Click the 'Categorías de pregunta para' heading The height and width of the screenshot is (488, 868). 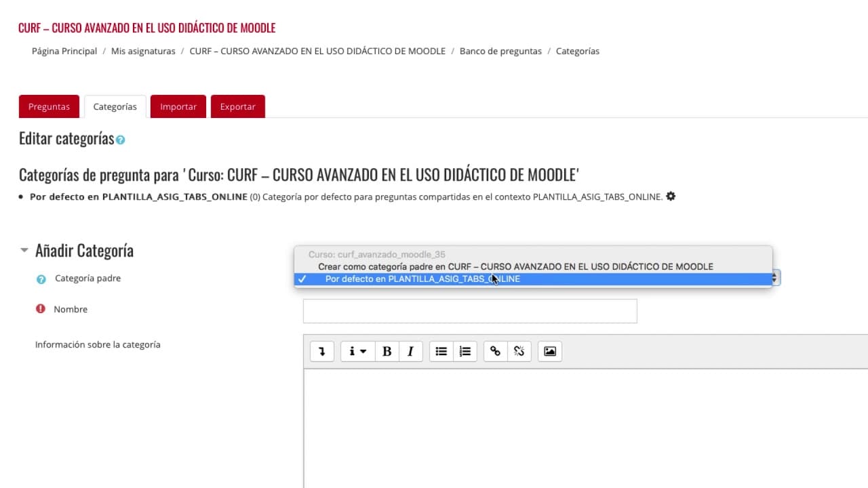click(299, 175)
